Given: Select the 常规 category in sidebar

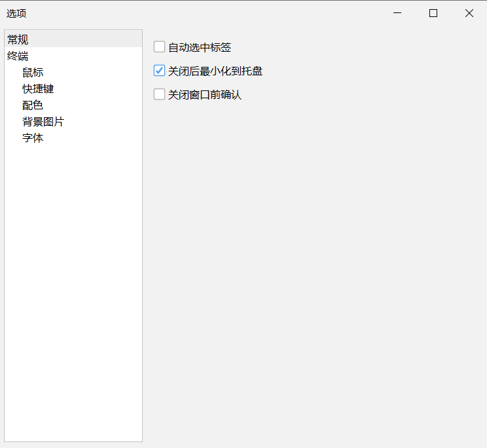Looking at the screenshot, I should click(18, 39).
